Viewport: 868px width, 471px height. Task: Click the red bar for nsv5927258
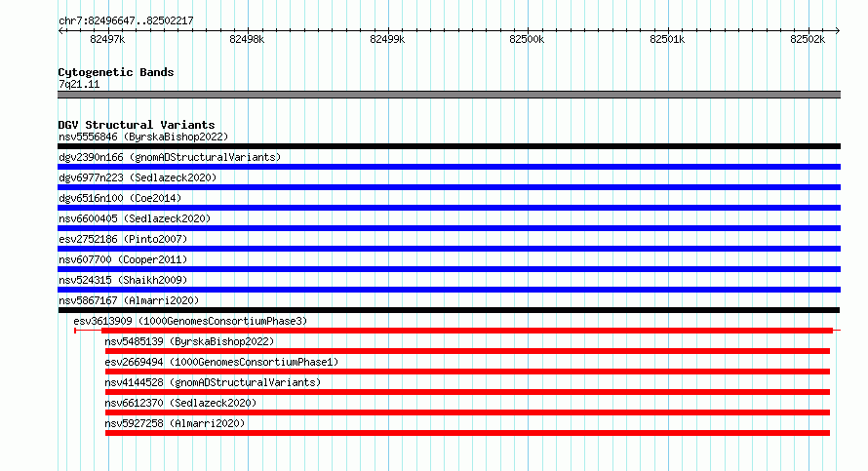[x=468, y=433]
